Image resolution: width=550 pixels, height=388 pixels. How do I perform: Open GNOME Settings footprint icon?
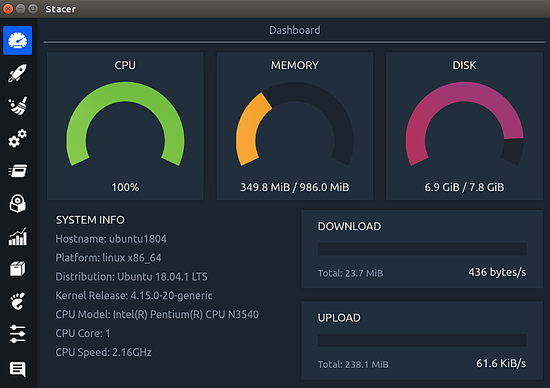[18, 301]
